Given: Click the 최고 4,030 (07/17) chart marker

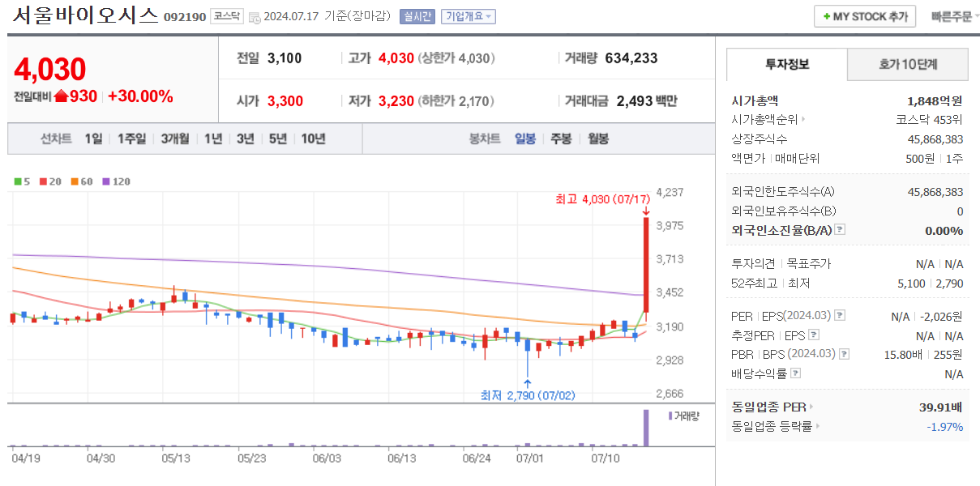Looking at the screenshot, I should click(x=602, y=199).
